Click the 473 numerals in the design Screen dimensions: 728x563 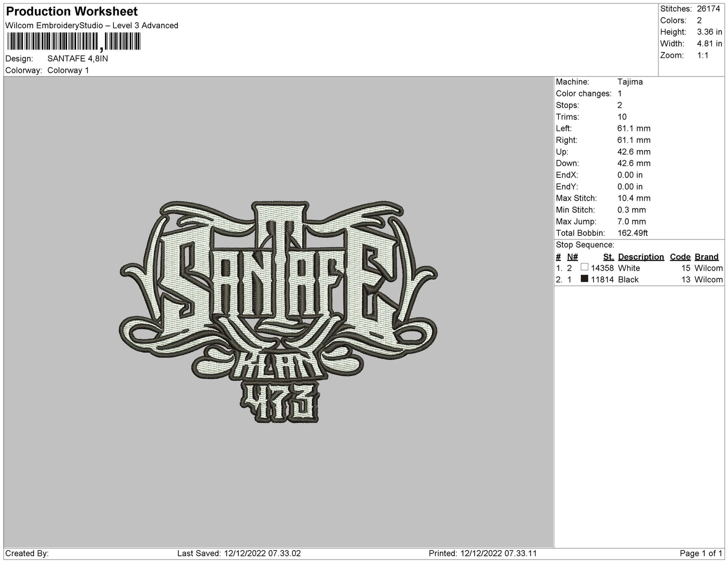pyautogui.click(x=280, y=402)
